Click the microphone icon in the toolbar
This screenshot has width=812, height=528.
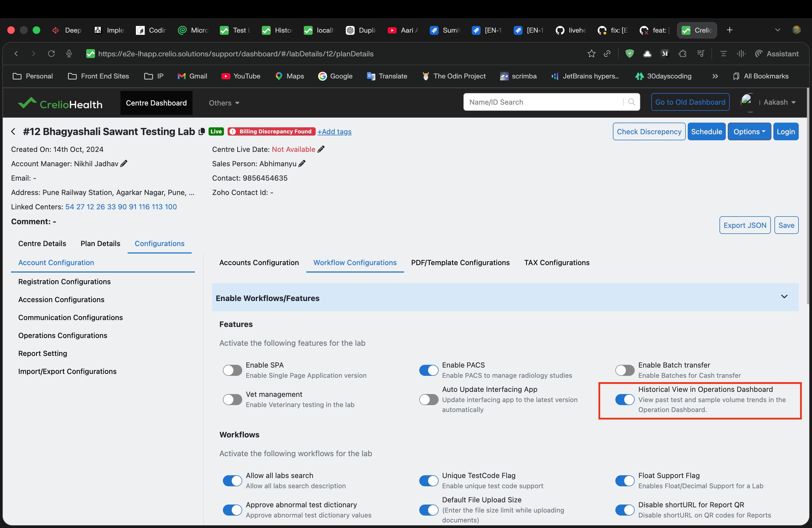click(x=69, y=54)
